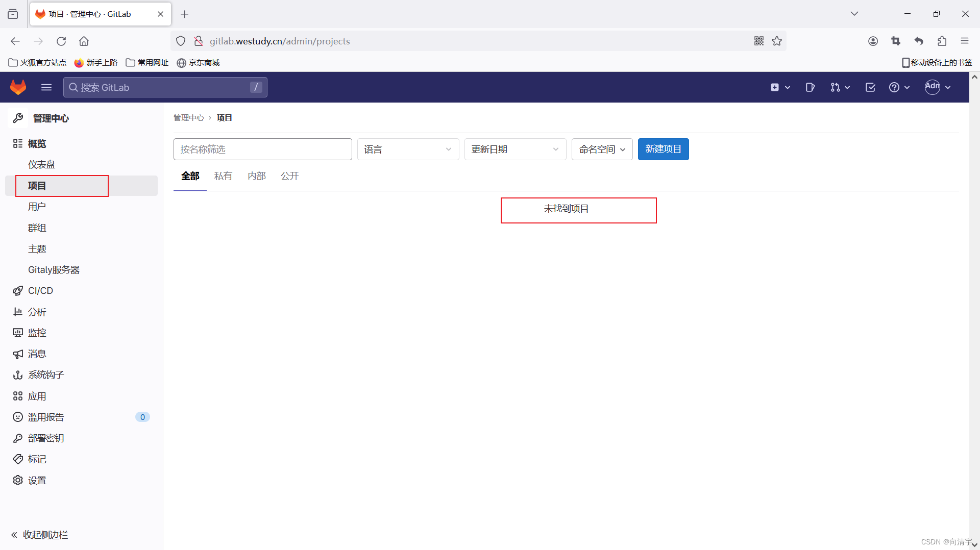Open 部署密钥 key icon section
Image resolution: width=980 pixels, height=550 pixels.
[81, 438]
